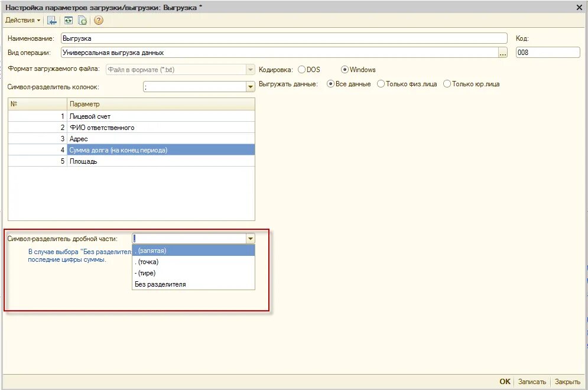
Task: Select the Площадь table row
Action: click(131, 161)
